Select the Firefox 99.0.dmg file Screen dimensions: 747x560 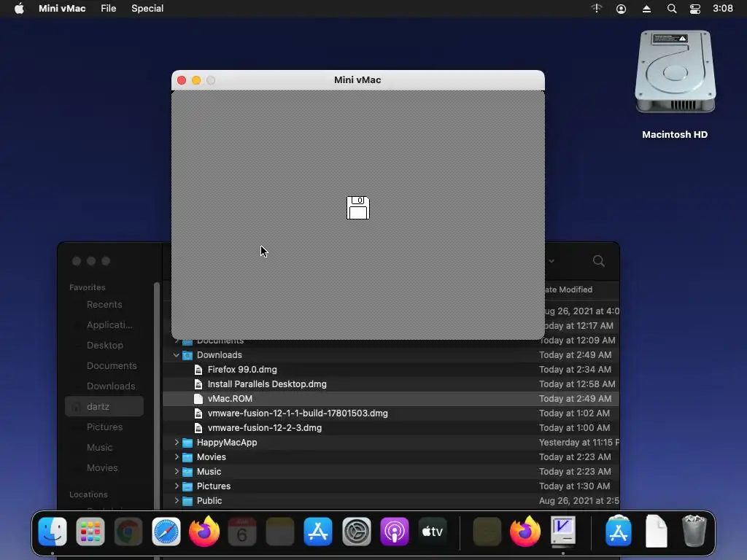(x=391, y=370)
